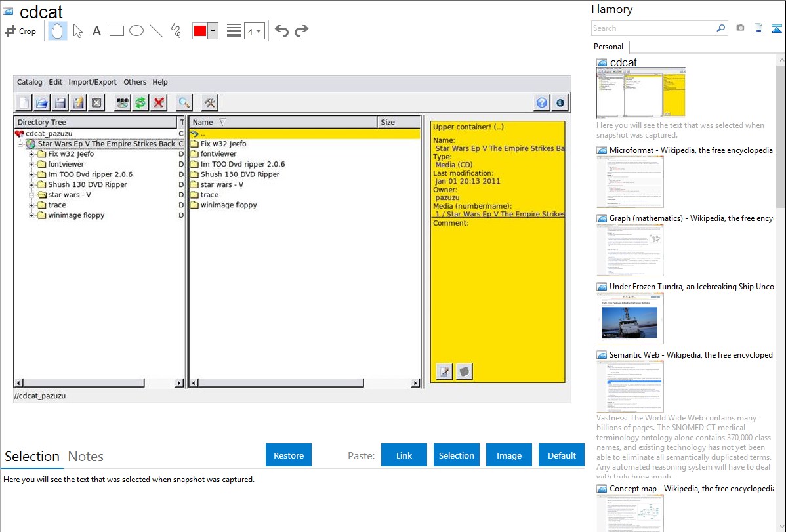Image resolution: width=786 pixels, height=532 pixels.
Task: Open the Graph (mathematics) snapshot thumbnail
Action: tap(630, 249)
